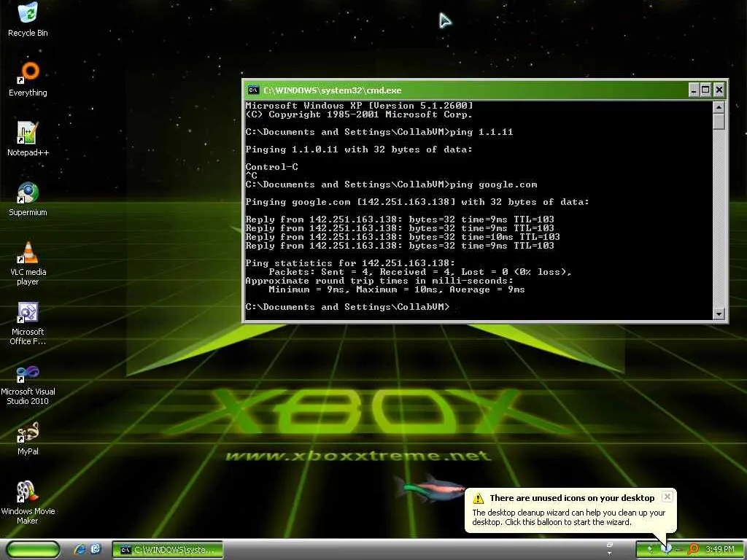Image resolution: width=747 pixels, height=560 pixels.
Task: Select the VLC media player shortcut
Action: pyautogui.click(x=28, y=263)
